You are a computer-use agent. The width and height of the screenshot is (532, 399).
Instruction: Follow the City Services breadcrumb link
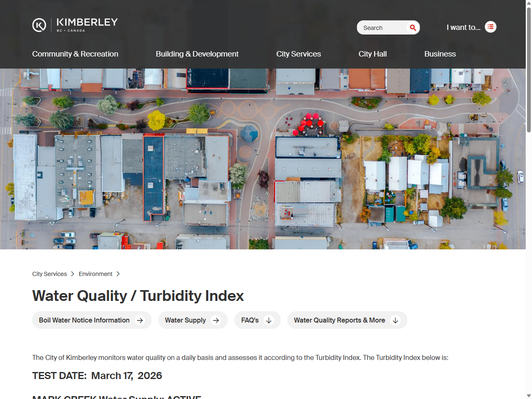point(49,274)
